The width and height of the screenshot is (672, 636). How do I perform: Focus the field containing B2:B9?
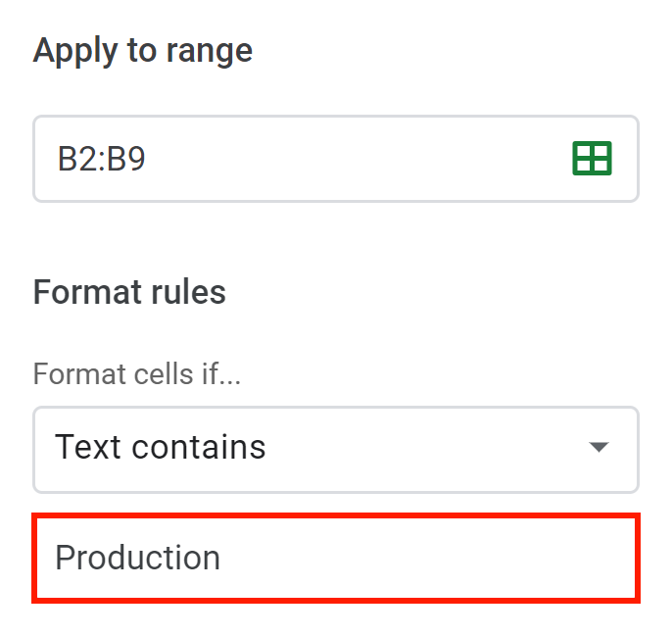click(336, 159)
